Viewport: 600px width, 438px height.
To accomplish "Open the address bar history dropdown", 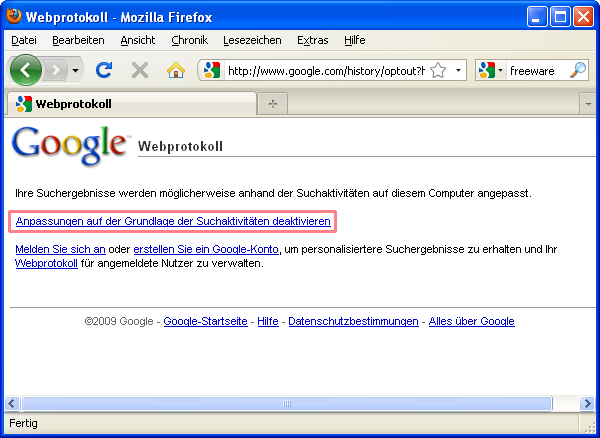I will (x=458, y=70).
